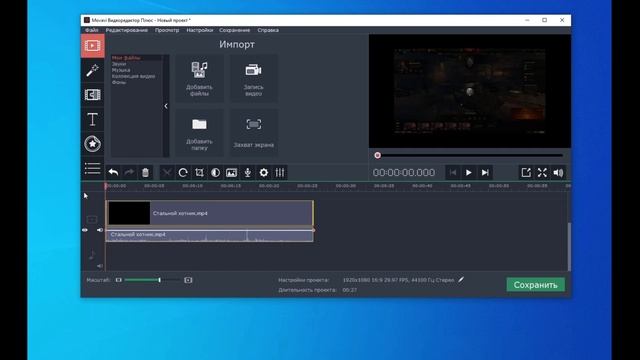The image size is (640, 360).
Task: Split clip with scissors icon
Action: coord(167,173)
